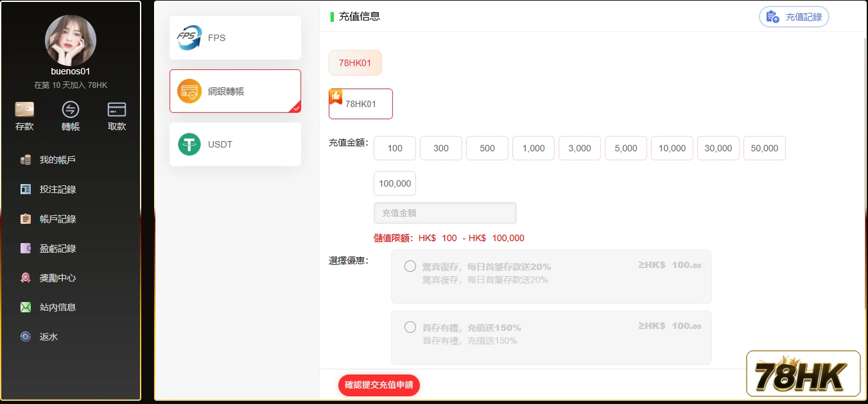
Task: Choose 100,000 recharge amount
Action: (x=395, y=183)
